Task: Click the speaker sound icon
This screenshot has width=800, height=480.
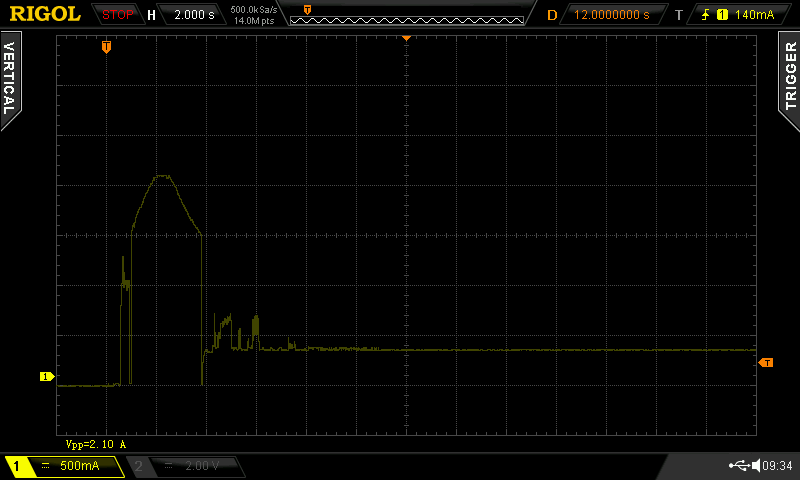Action: pyautogui.click(x=756, y=465)
